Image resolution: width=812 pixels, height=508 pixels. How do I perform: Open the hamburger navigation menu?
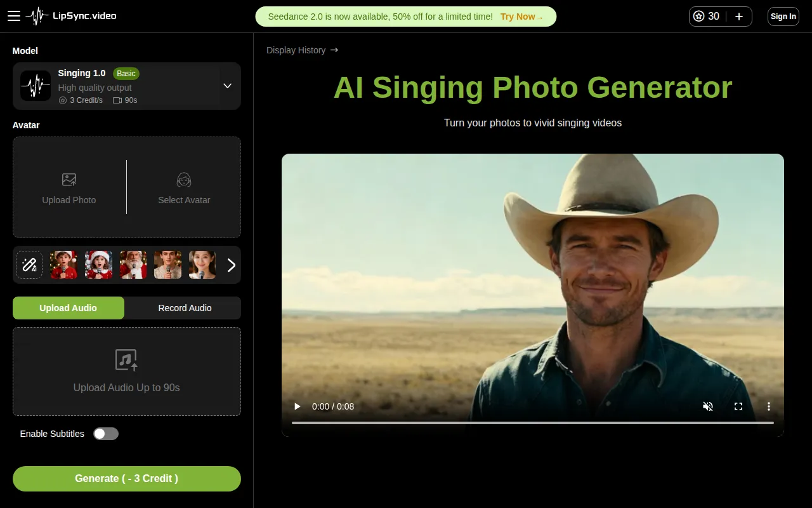[x=14, y=16]
